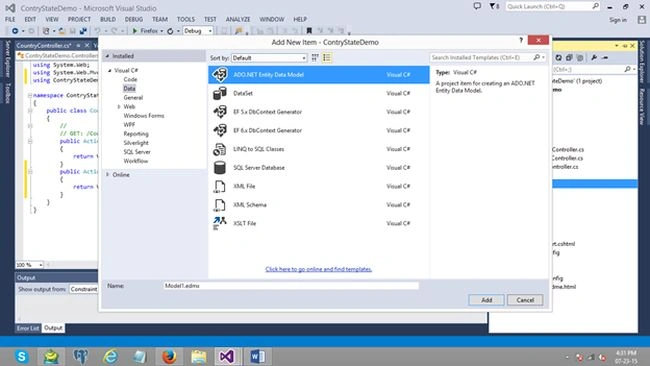Screen dimensions: 650x366
Task: Open Internet Explorer from the taskbar
Action: click(x=110, y=356)
